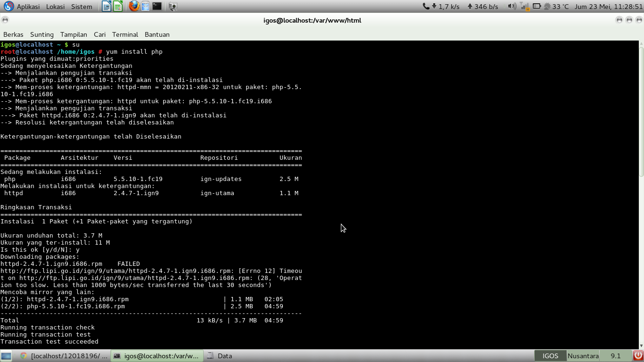Click the upload speed 346 b/s indicator

tap(483, 7)
